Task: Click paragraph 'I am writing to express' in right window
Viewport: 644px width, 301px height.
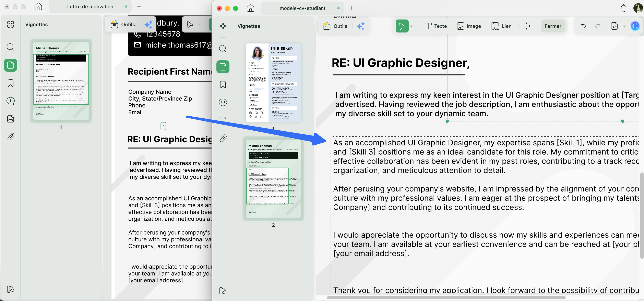Action: (487, 104)
